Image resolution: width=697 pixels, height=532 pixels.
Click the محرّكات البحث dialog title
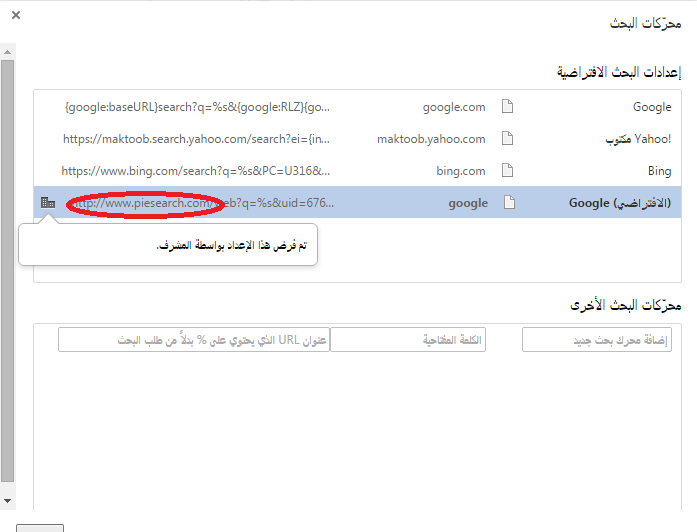[645, 23]
